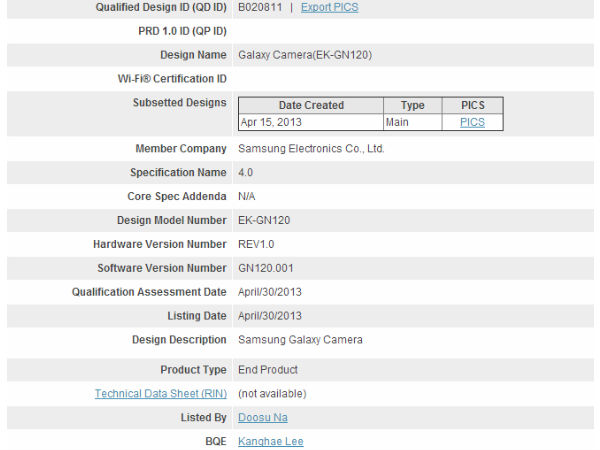Open the PICS link in Subsetted Designs table

pyautogui.click(x=472, y=122)
